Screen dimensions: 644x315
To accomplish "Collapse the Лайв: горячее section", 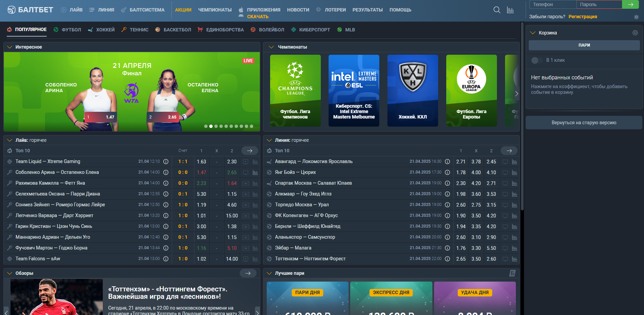I will tap(9, 140).
